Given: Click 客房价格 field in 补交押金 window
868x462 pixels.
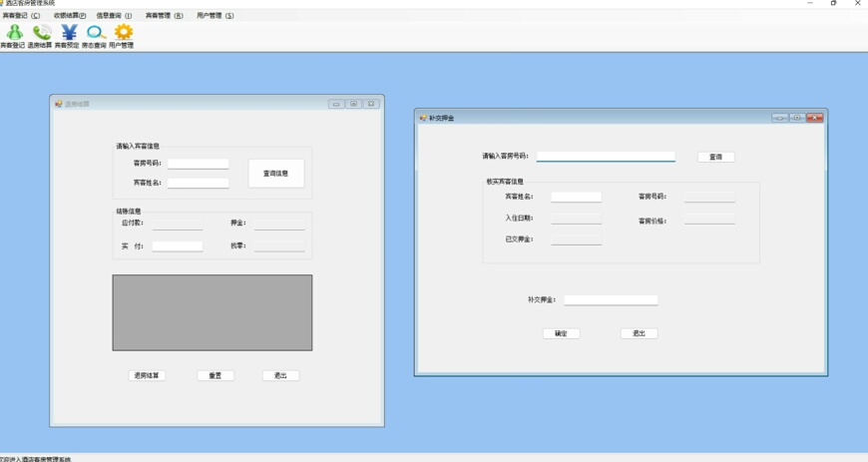Looking at the screenshot, I should pyautogui.click(x=709, y=220).
